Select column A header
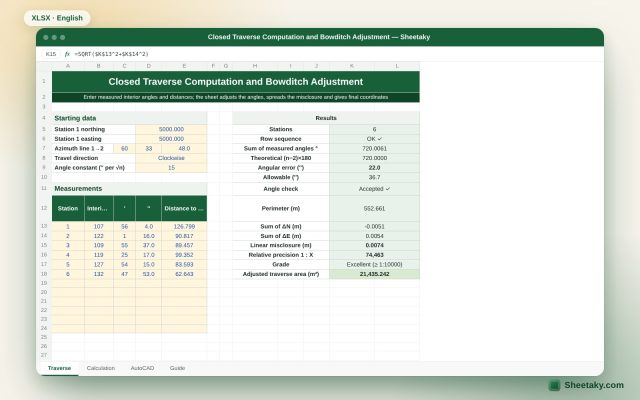The width and height of the screenshot is (640, 400). point(68,66)
